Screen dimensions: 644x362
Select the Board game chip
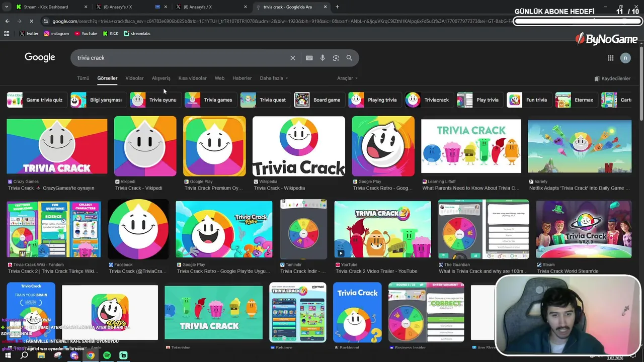pyautogui.click(x=319, y=100)
